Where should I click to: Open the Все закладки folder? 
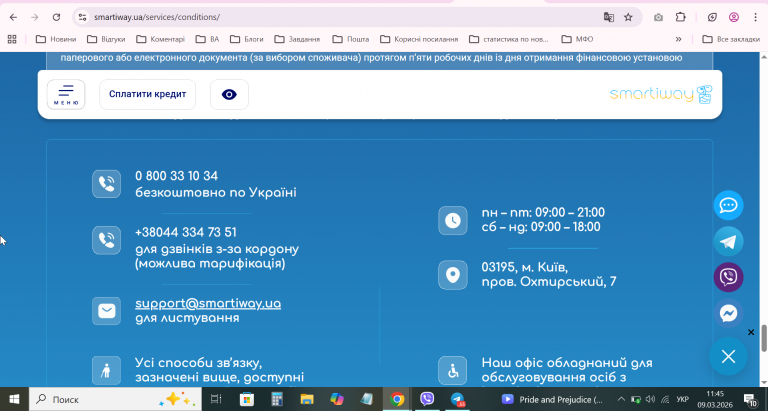coord(731,39)
